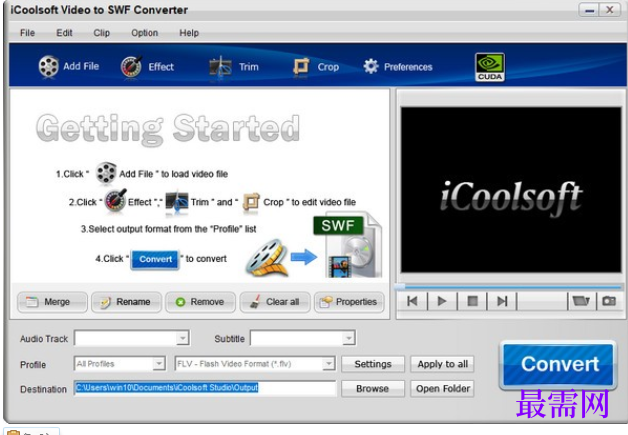The height and width of the screenshot is (435, 628).
Task: Open the Help menu
Action: [x=189, y=33]
